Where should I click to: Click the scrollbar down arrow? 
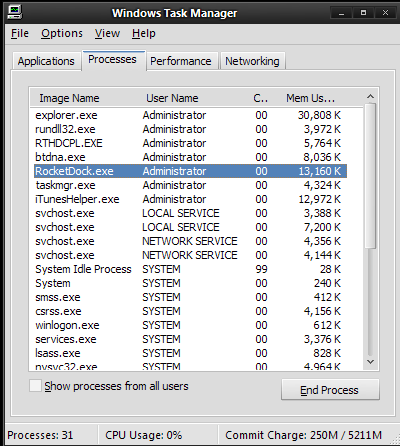pyautogui.click(x=370, y=362)
